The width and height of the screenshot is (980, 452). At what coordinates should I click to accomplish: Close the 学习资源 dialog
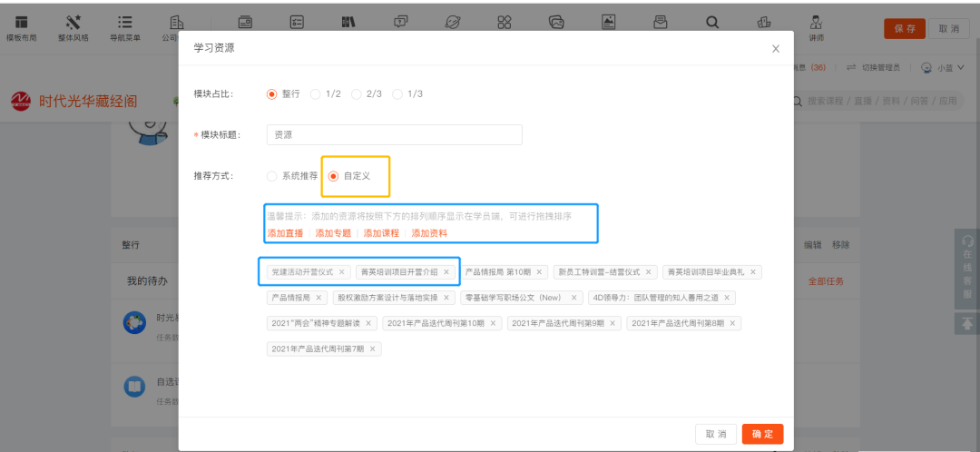coord(775,48)
